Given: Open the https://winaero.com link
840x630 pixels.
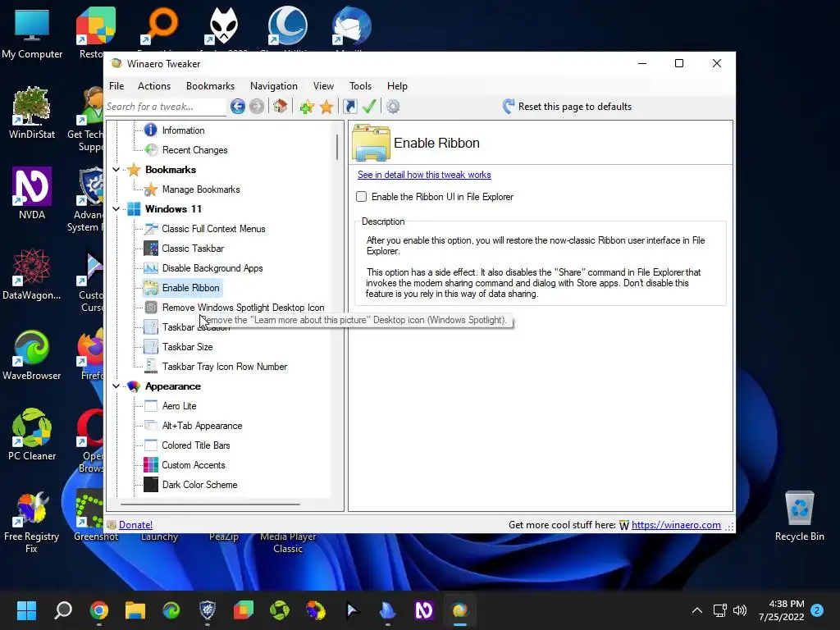Looking at the screenshot, I should [x=676, y=525].
